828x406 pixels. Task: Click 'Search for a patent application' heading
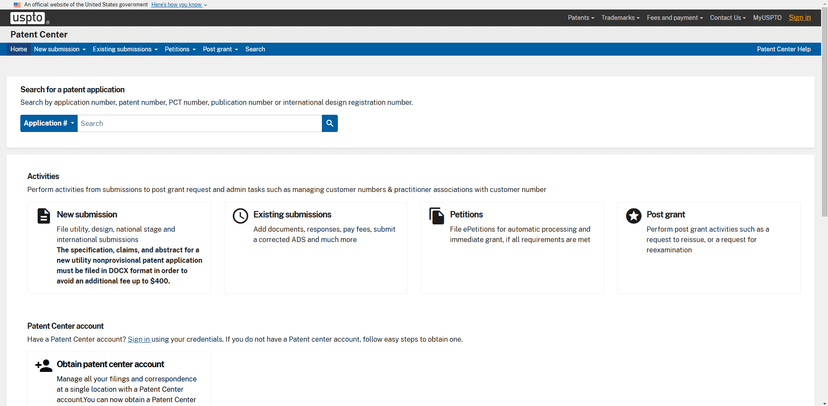pyautogui.click(x=72, y=90)
